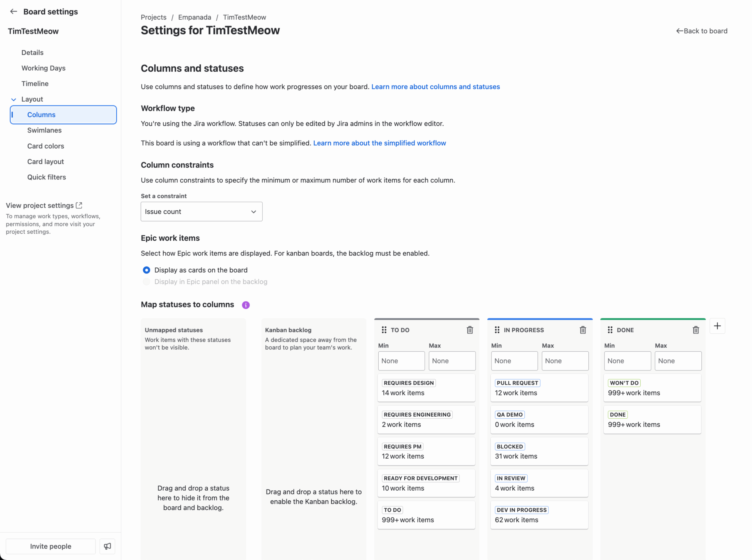This screenshot has height=560, width=752.
Task: Add a new column with plus button
Action: tap(717, 326)
